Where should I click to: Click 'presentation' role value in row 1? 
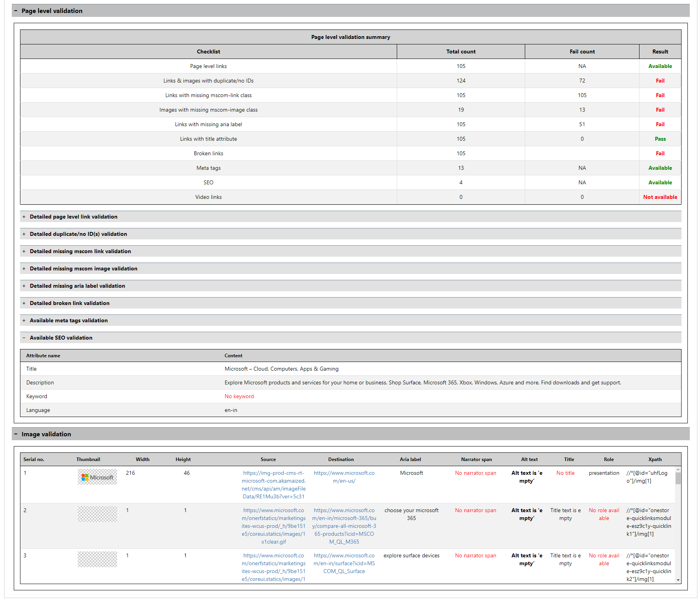(x=604, y=473)
